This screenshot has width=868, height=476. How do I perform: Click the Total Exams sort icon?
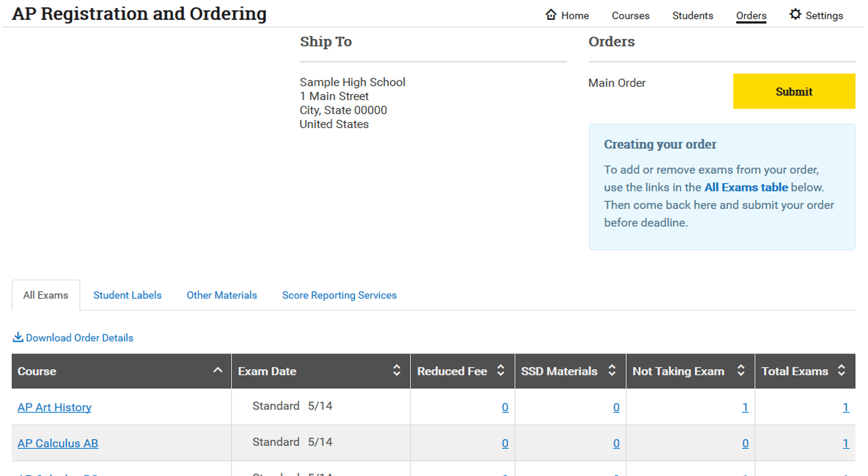click(x=842, y=371)
